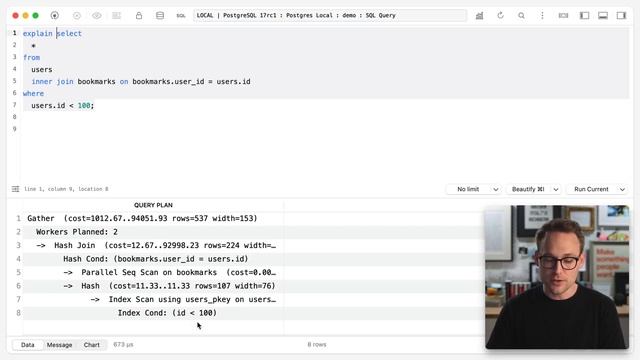640x360 pixels.
Task: Open a new SQL query editor
Action: click(x=181, y=16)
